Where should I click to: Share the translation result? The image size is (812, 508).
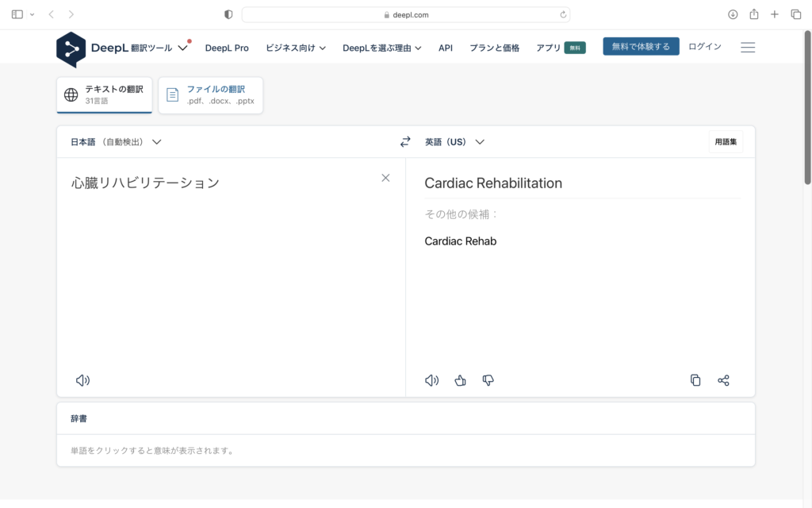click(723, 380)
